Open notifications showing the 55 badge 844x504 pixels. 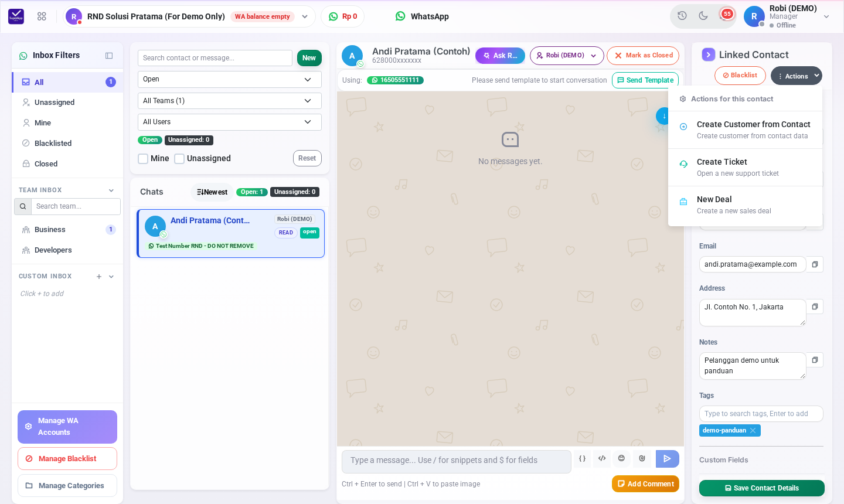pos(726,15)
